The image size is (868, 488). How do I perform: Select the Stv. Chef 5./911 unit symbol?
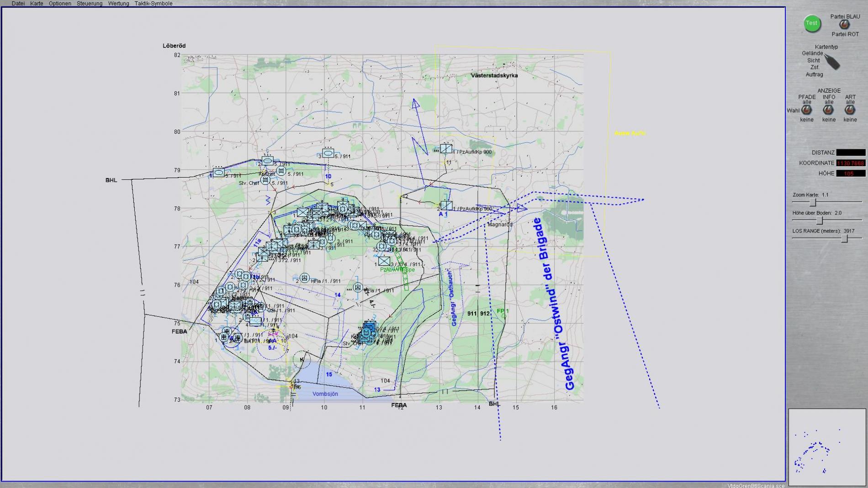(x=265, y=180)
